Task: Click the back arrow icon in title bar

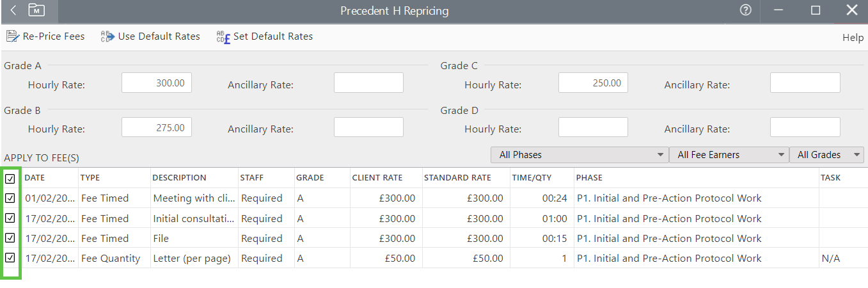Action: [x=14, y=10]
